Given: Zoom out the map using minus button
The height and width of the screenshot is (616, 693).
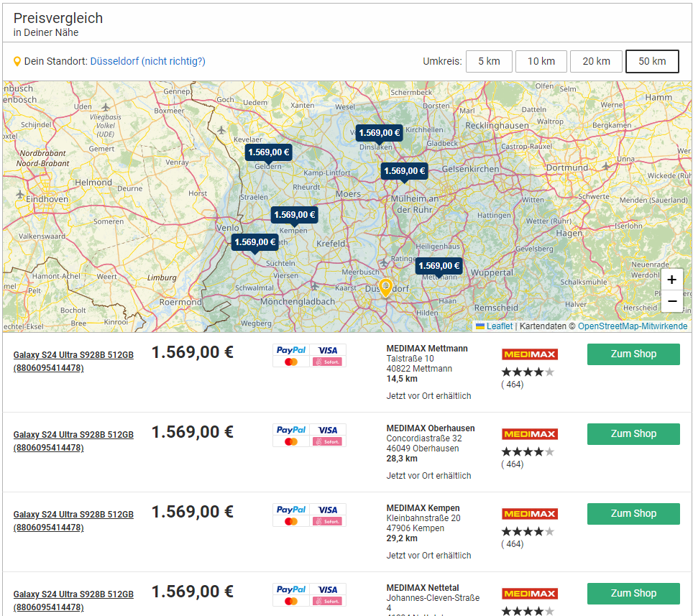Looking at the screenshot, I should point(671,301).
